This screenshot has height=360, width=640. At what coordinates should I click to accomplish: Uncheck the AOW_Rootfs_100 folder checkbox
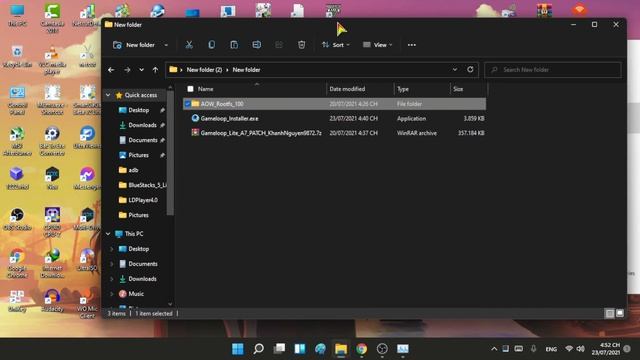(x=188, y=104)
